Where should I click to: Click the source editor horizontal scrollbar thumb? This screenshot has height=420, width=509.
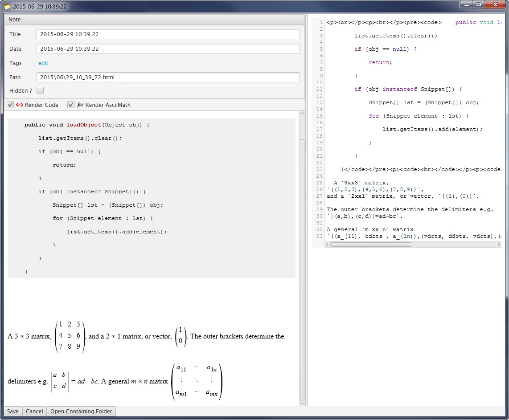[x=370, y=245]
